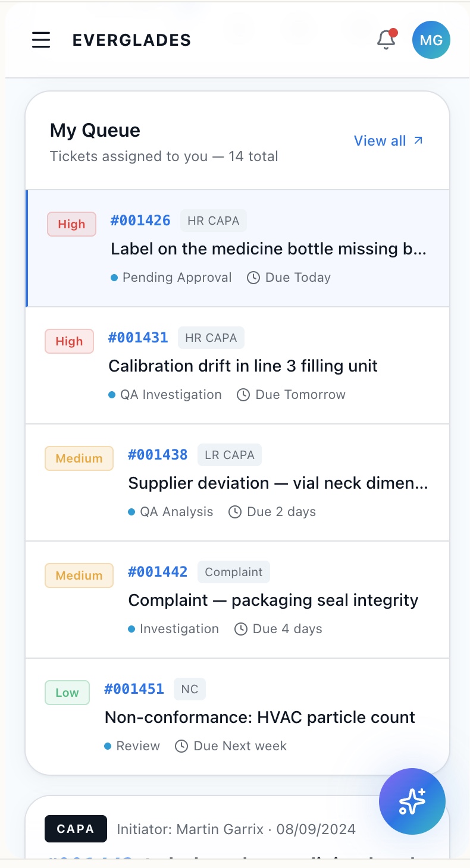This screenshot has height=868, width=470.
Task: Select the HR CAPA tag on ticket #001426
Action: click(214, 221)
